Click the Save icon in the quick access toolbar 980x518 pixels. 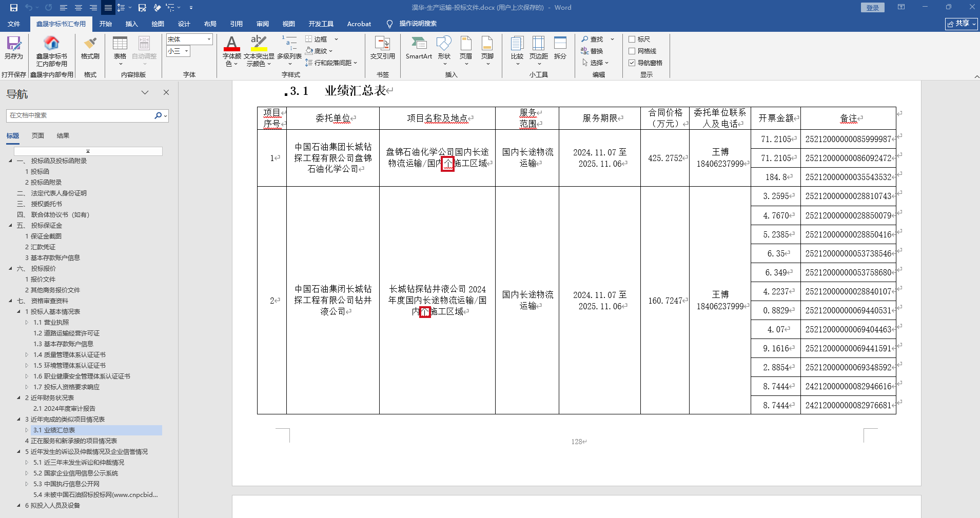(14, 8)
